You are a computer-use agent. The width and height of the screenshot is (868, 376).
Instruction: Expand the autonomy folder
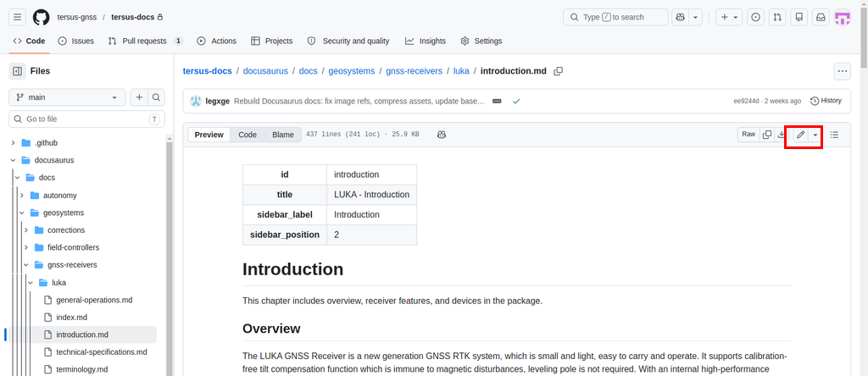(21, 195)
